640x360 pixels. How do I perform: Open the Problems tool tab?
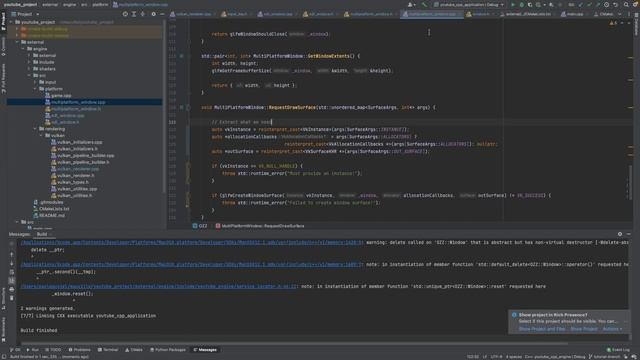[79, 350]
